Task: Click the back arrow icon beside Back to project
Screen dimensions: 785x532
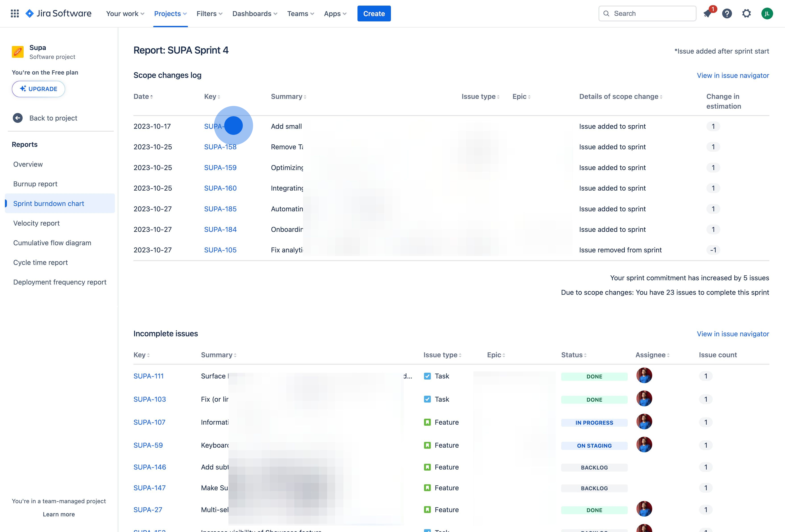Action: (18, 118)
